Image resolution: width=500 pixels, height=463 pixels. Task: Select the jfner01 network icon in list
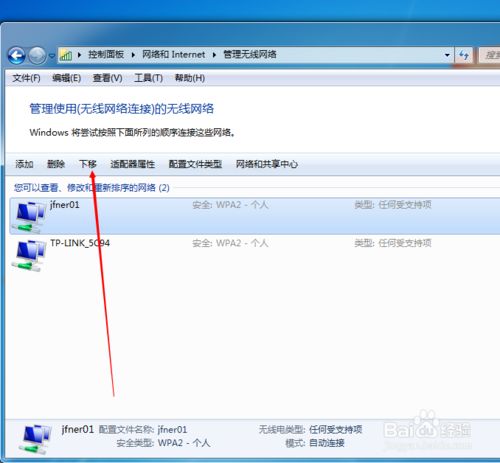pyautogui.click(x=28, y=216)
